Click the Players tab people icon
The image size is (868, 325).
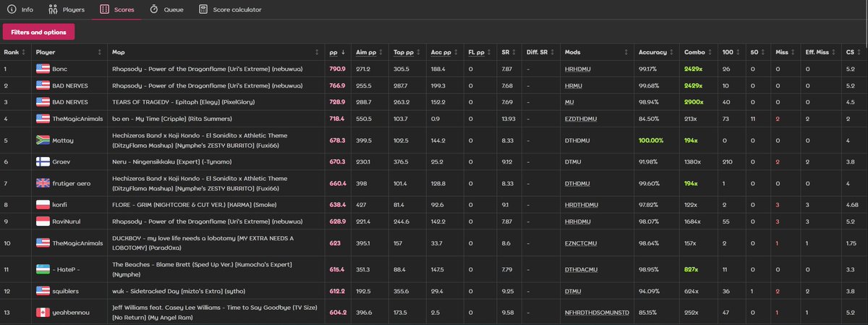(53, 10)
